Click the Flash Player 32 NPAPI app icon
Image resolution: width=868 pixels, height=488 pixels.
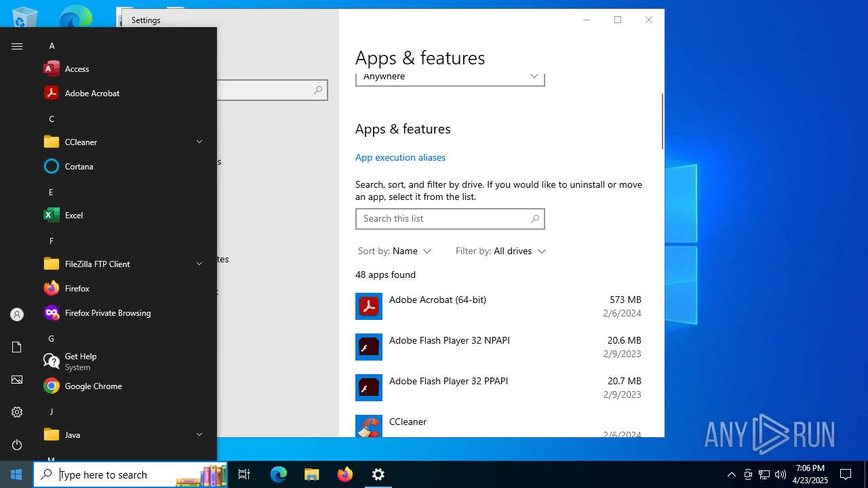click(x=369, y=347)
